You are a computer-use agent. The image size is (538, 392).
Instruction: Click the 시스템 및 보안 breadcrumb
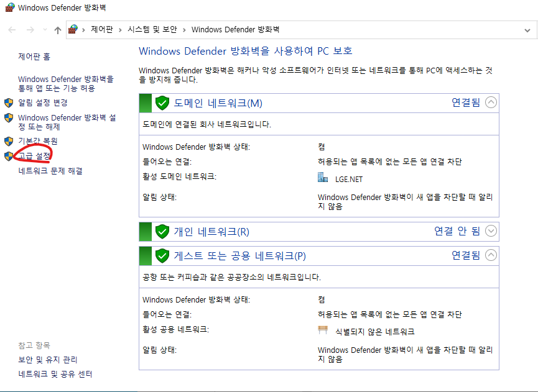[x=152, y=29]
